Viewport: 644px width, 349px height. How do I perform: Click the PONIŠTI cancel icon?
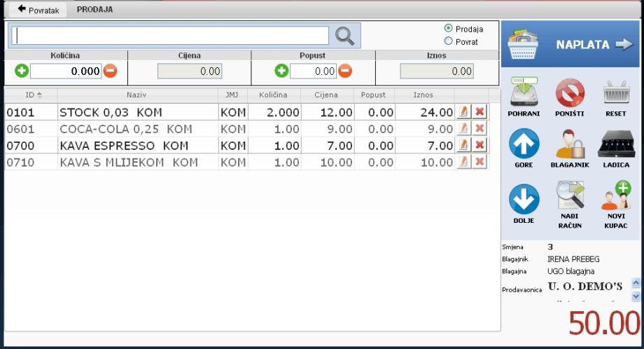coord(570,93)
